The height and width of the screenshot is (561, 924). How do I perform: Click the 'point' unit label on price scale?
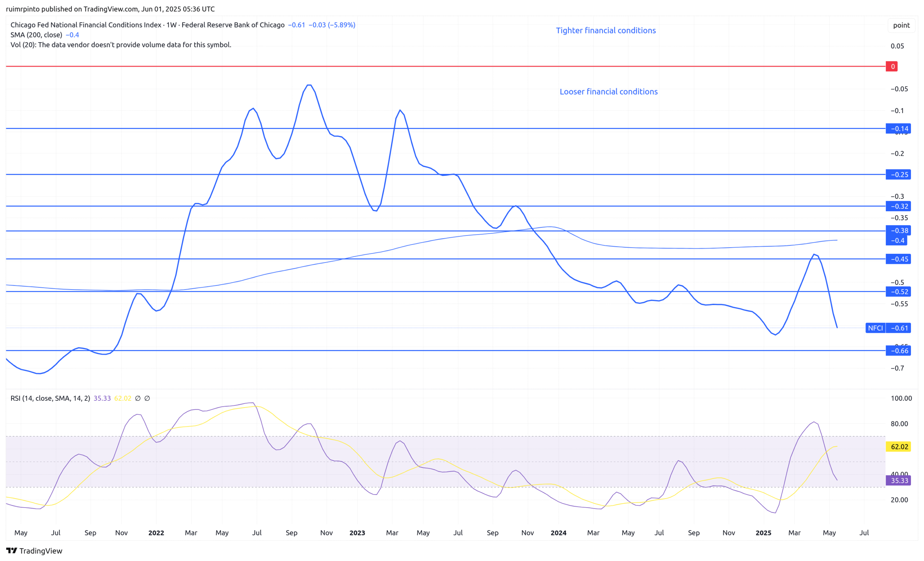[901, 25]
